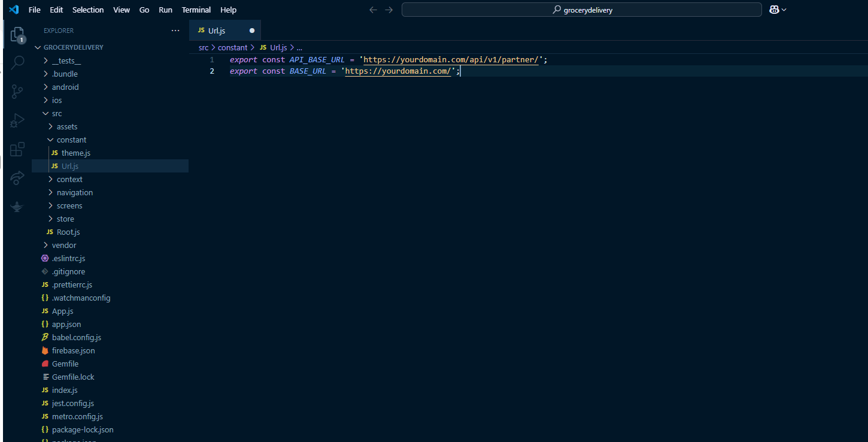Click the Gemfile ruby icon
868x442 pixels.
45,364
